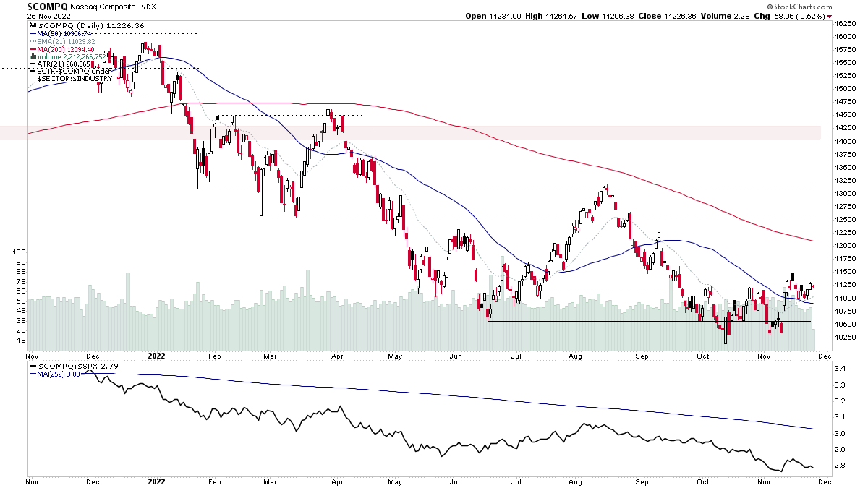Select the MA(50) 10906.74 legend entry
The image size is (868, 488).
coord(65,33)
